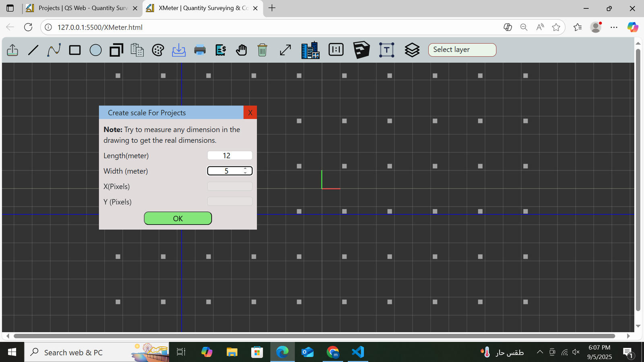The width and height of the screenshot is (644, 362).
Task: Decrease Width value with stepper down arrow
Action: tap(245, 173)
